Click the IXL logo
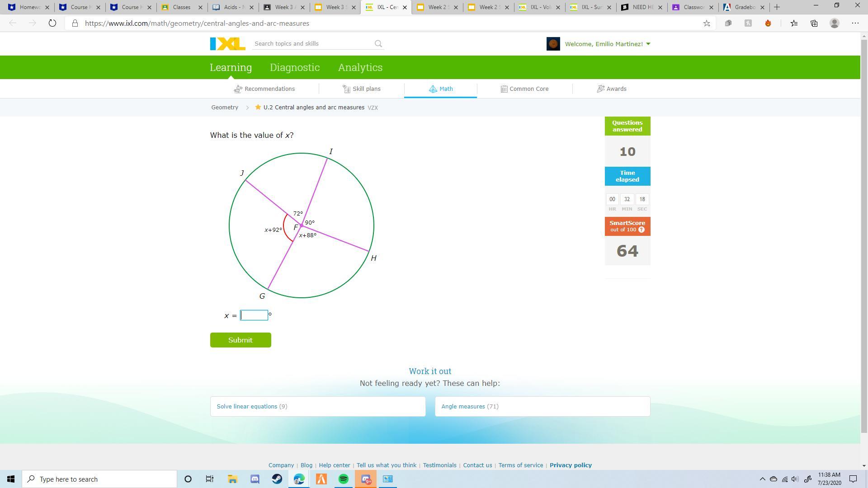The width and height of the screenshot is (868, 488). (x=227, y=44)
